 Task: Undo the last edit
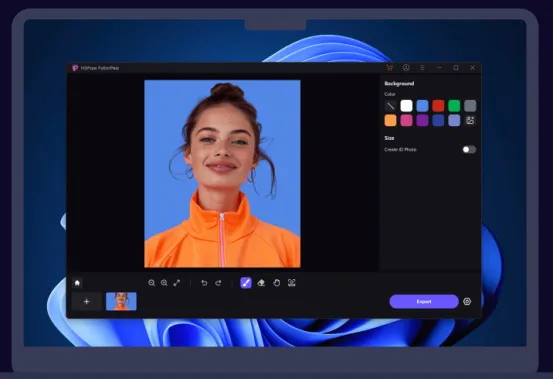point(204,283)
